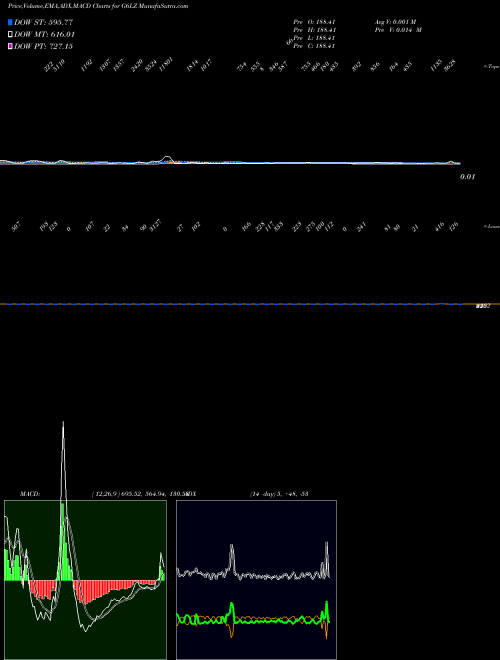Click the 307 lower volume label
The image size is (500, 660).
click(16, 227)
